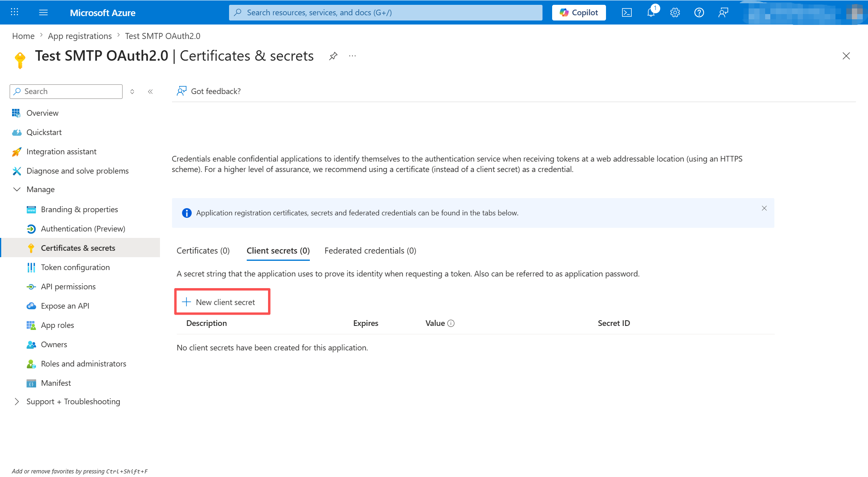The image size is (868, 477).
Task: Click the Manifest icon
Action: click(31, 383)
